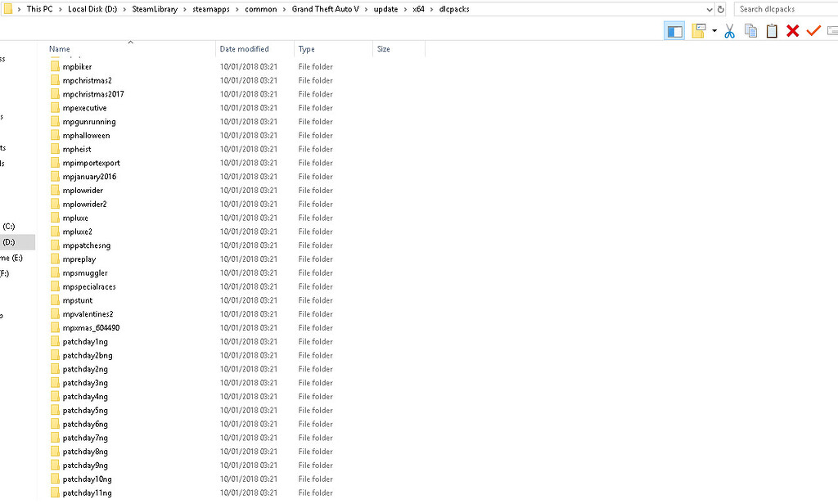The height and width of the screenshot is (504, 838).
Task: Select the mppatchesng folder icon
Action: (x=55, y=245)
